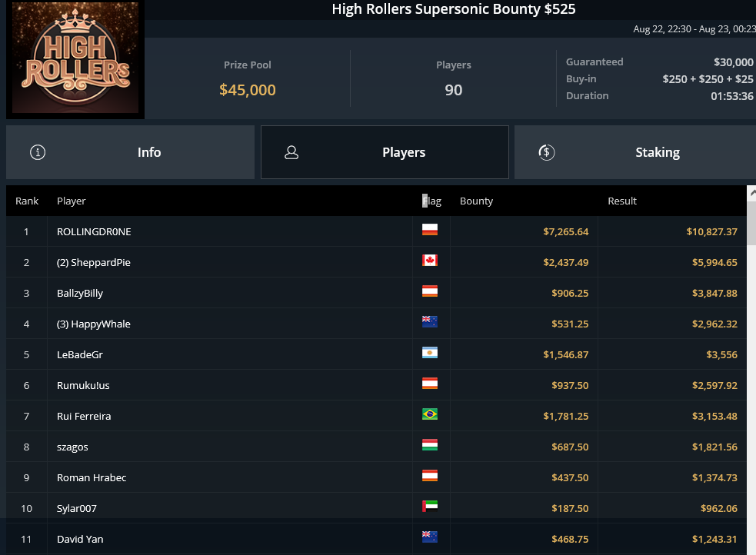756x555 pixels.
Task: Sort players by Rank column header
Action: [x=27, y=201]
